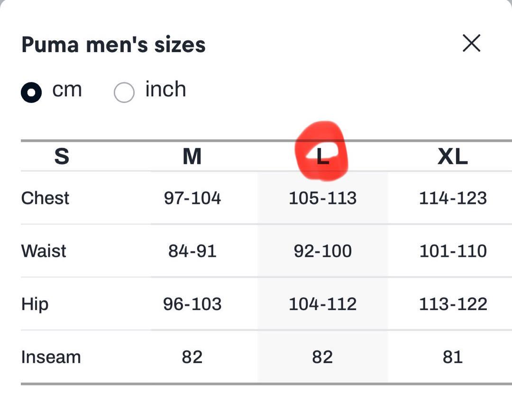Click the Inseam row label
512x420 pixels.
[x=51, y=357]
